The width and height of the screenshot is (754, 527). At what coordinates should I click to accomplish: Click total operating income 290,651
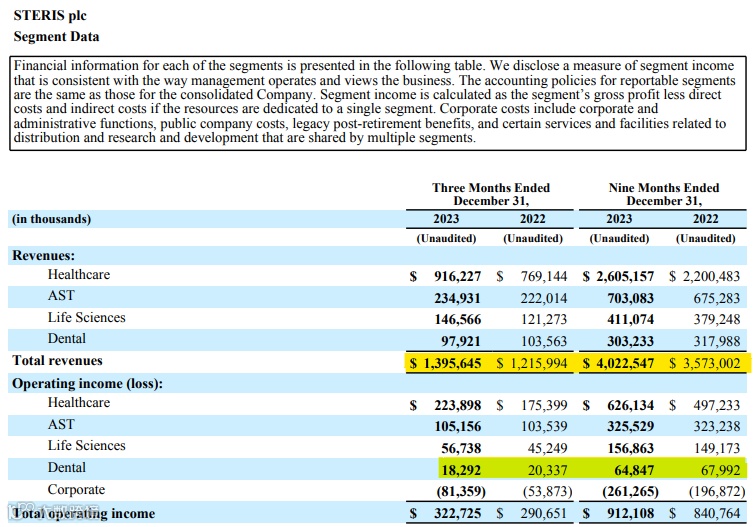(544, 513)
